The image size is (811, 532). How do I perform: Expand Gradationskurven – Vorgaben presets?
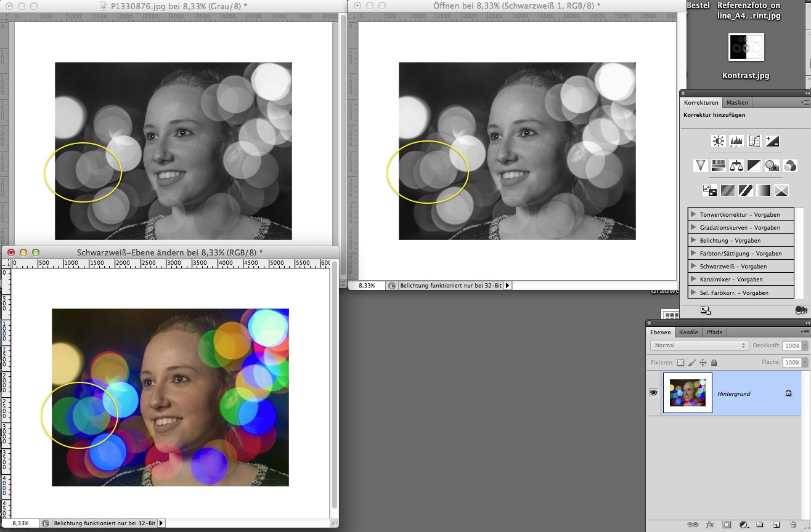coord(693,227)
